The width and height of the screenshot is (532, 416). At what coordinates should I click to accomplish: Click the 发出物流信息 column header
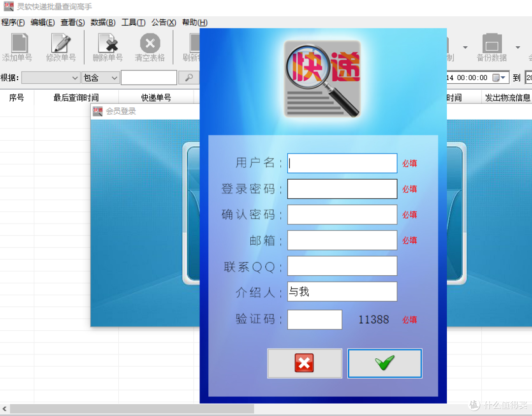[x=507, y=98]
